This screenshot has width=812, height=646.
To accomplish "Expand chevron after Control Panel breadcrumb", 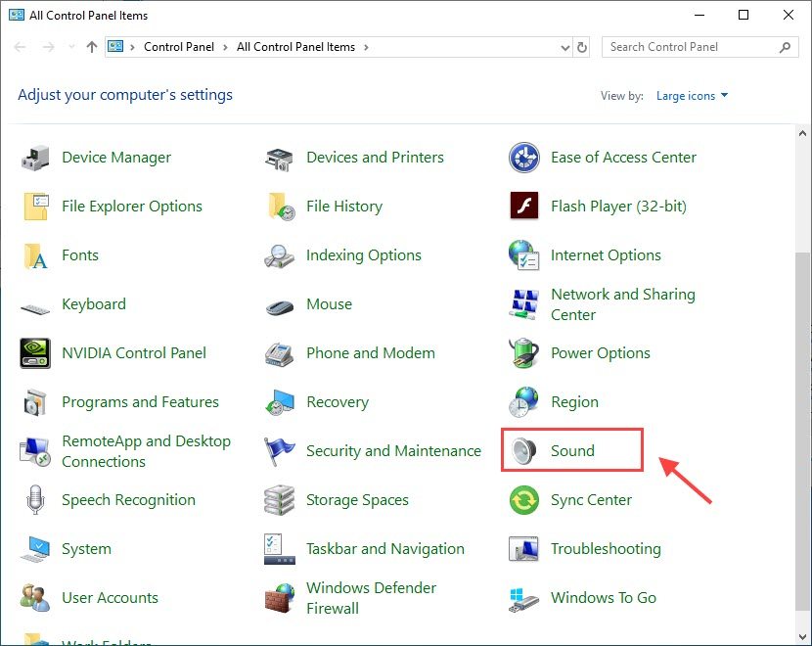I will coord(225,47).
